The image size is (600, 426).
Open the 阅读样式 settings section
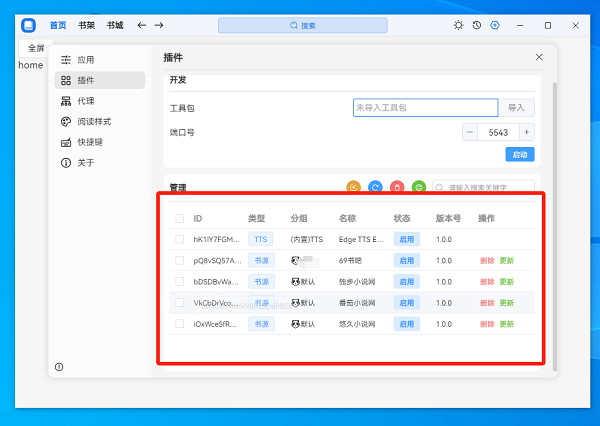click(x=100, y=122)
